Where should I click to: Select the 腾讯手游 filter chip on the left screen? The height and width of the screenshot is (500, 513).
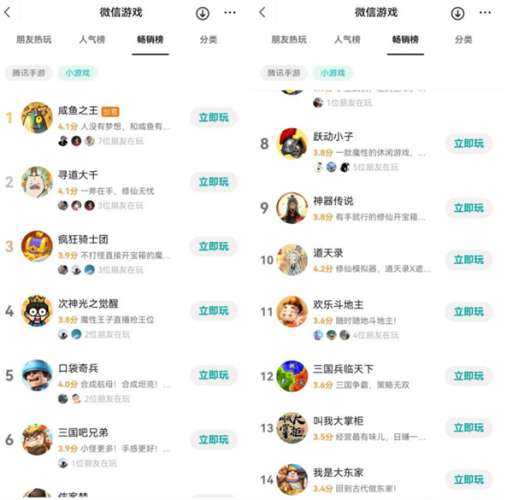[29, 73]
